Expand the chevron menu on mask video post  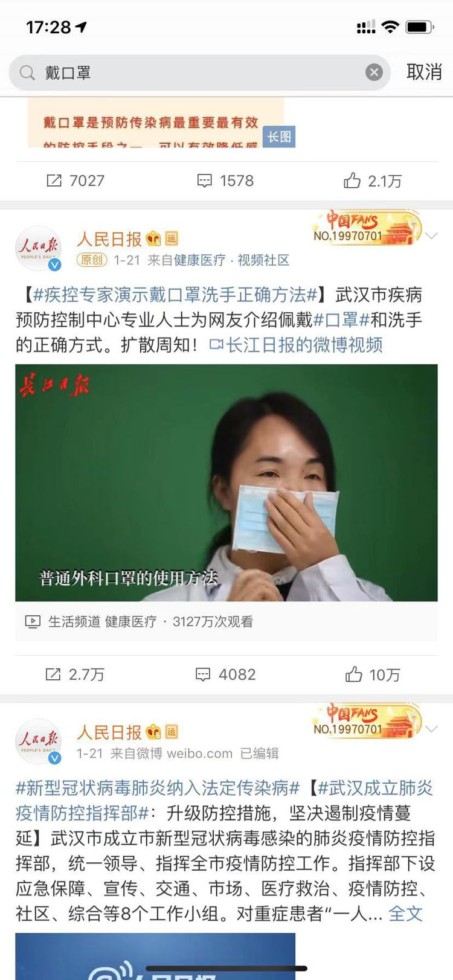431,235
